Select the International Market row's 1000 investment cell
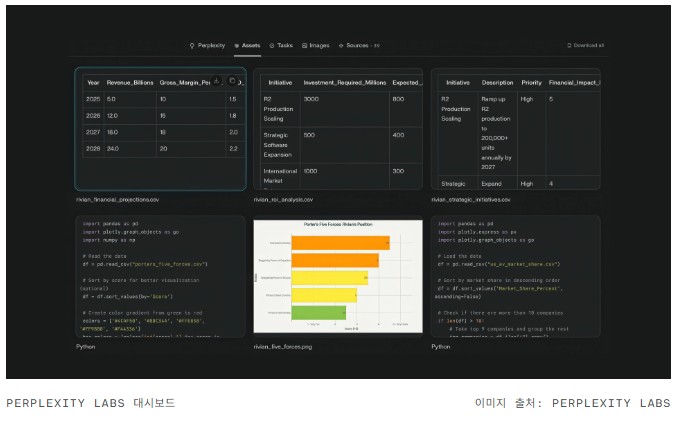This screenshot has height=424, width=674. [x=345, y=176]
